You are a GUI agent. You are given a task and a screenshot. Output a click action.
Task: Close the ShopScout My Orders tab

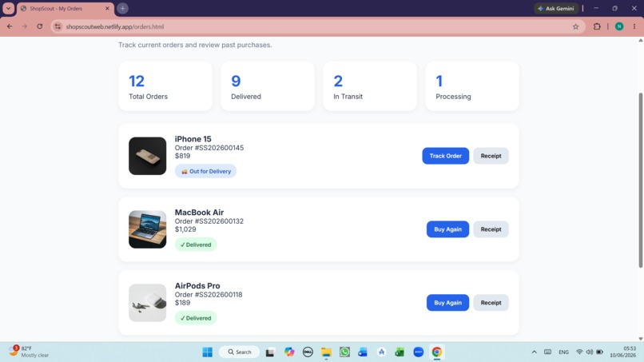coord(107,8)
